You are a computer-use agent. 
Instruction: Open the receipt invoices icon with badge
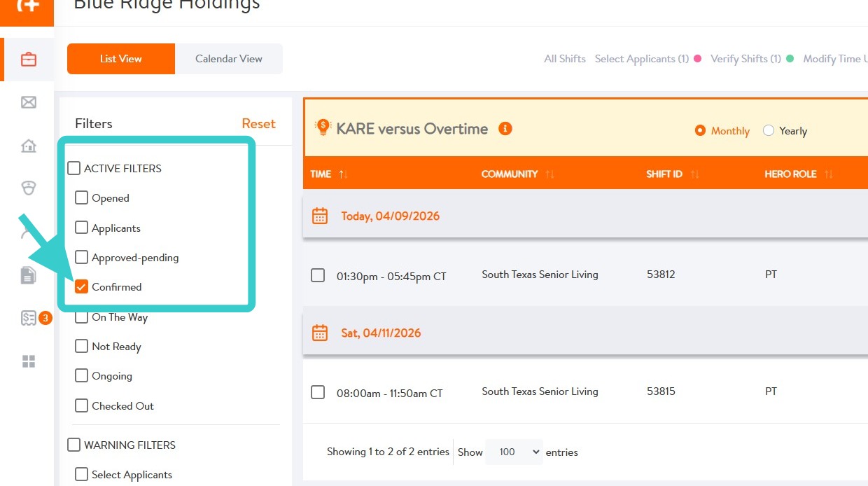(29, 319)
